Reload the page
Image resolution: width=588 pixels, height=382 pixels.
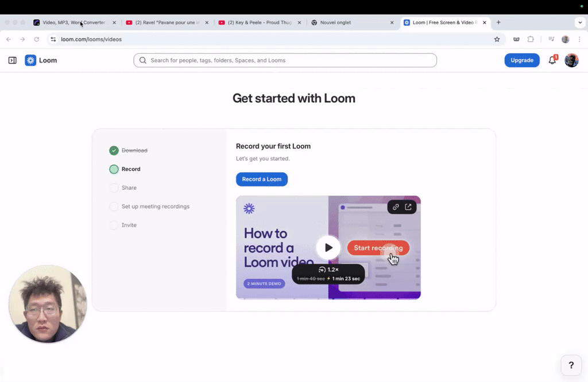point(36,40)
